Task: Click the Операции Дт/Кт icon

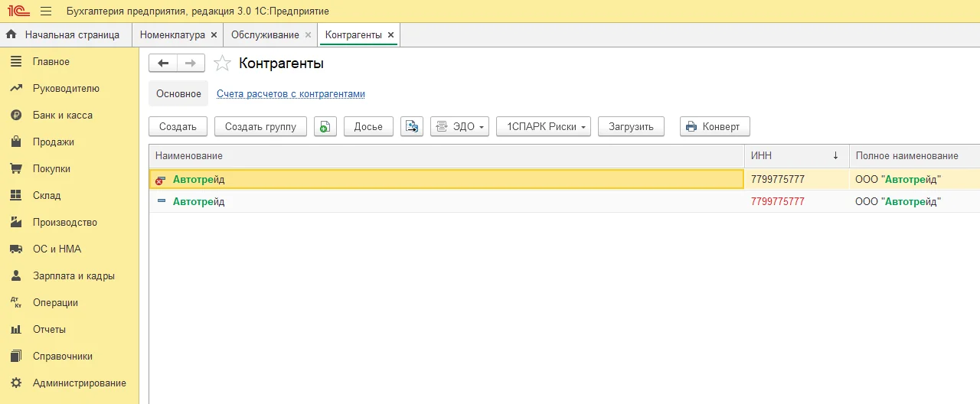Action: pyautogui.click(x=15, y=302)
